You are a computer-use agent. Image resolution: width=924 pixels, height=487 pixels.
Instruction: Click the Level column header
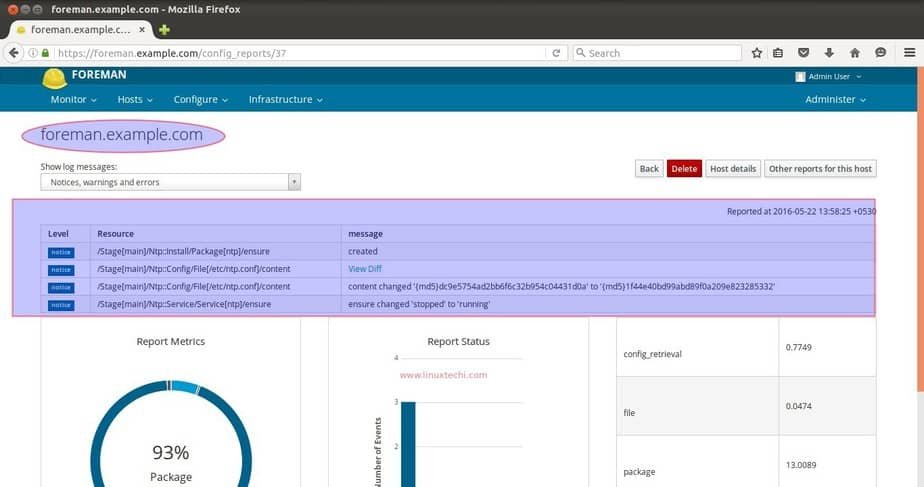(58, 234)
